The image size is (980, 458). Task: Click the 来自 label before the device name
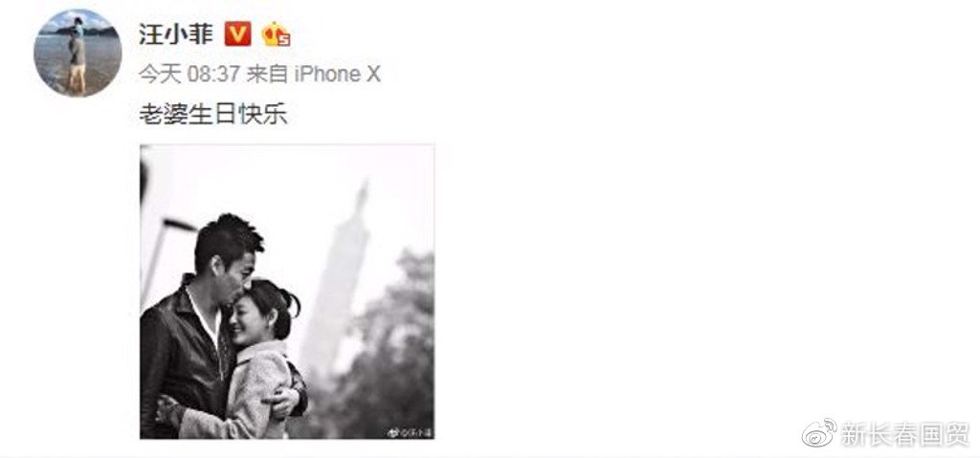(267, 75)
